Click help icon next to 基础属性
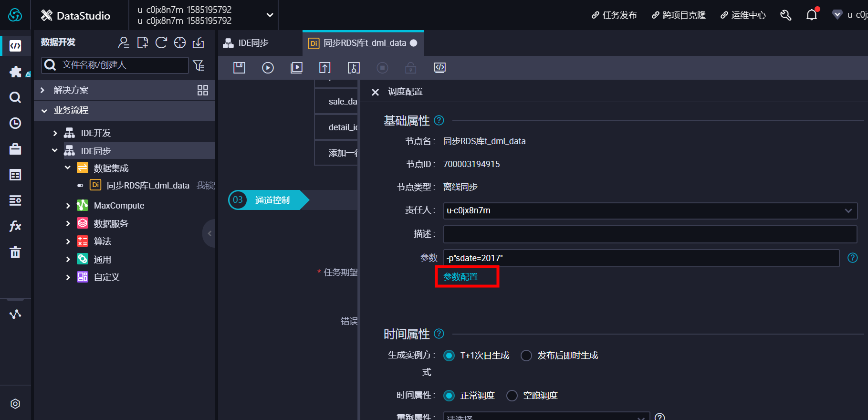 pyautogui.click(x=439, y=120)
